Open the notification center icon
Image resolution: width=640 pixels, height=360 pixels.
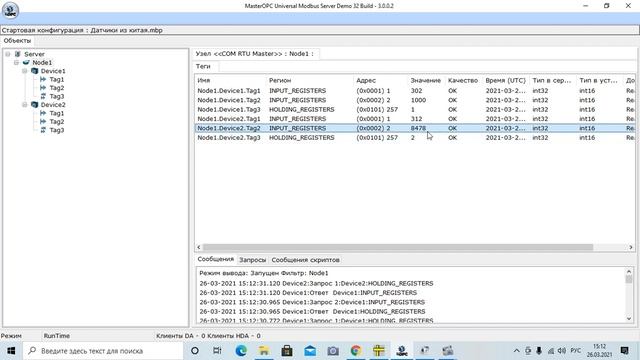624,351
